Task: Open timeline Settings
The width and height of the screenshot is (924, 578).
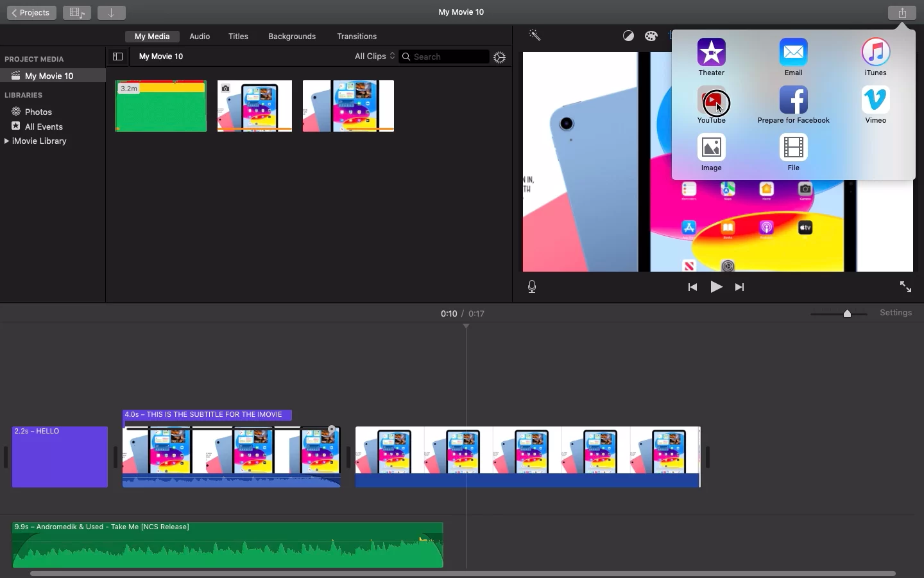Action: pyautogui.click(x=896, y=313)
